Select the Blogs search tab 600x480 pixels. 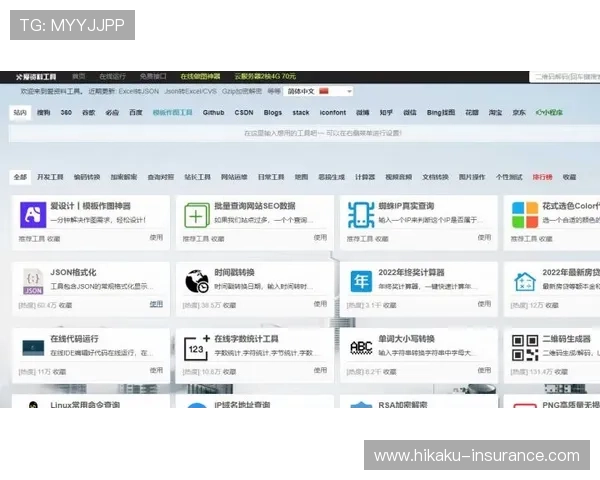coord(273,113)
